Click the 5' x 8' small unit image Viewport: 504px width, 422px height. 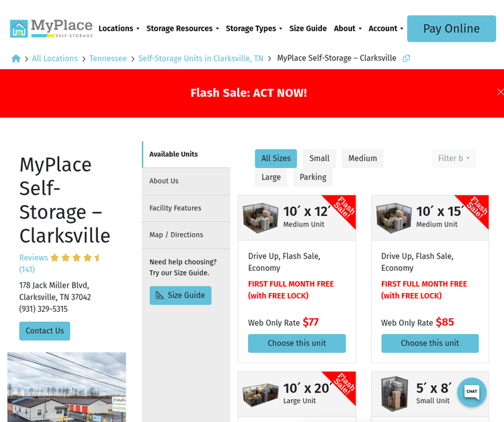(393, 394)
